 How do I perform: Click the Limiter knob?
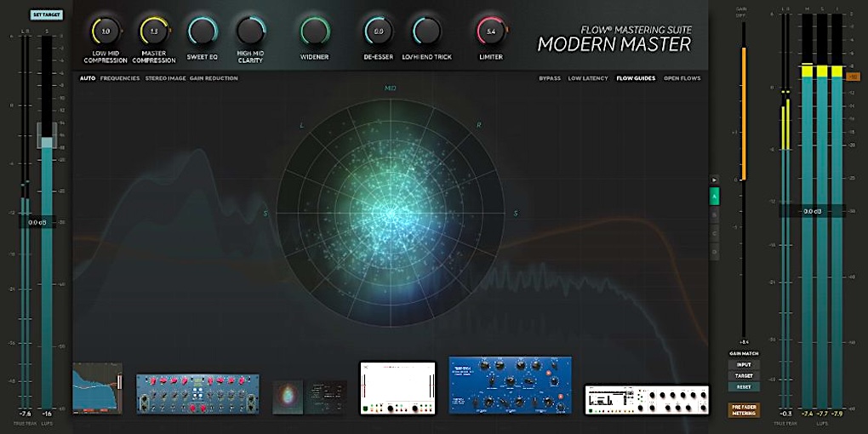tap(491, 31)
